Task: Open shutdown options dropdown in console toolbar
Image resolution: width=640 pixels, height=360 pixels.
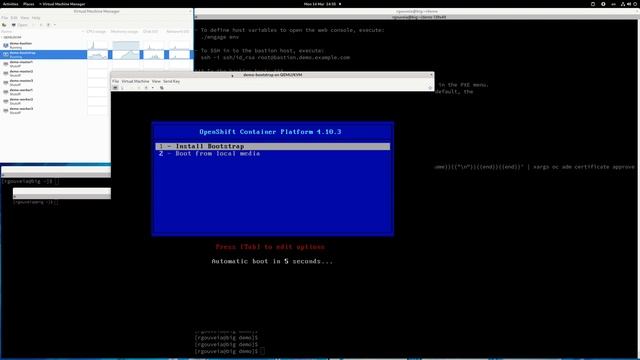Action: (153, 88)
